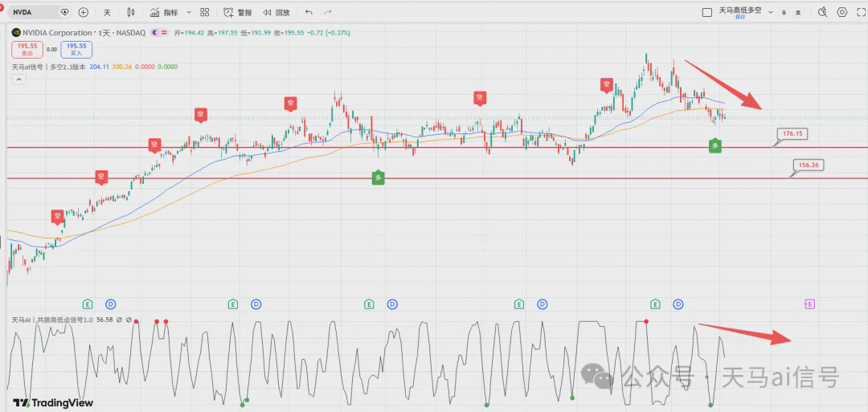Click the moon extended-hours icon
This screenshot has width=868, height=412.
tap(154, 33)
